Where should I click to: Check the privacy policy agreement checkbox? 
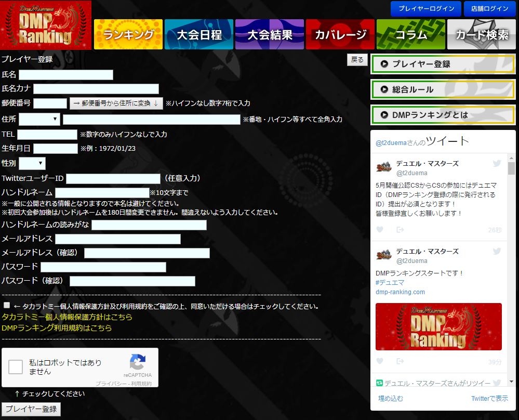tap(7, 305)
